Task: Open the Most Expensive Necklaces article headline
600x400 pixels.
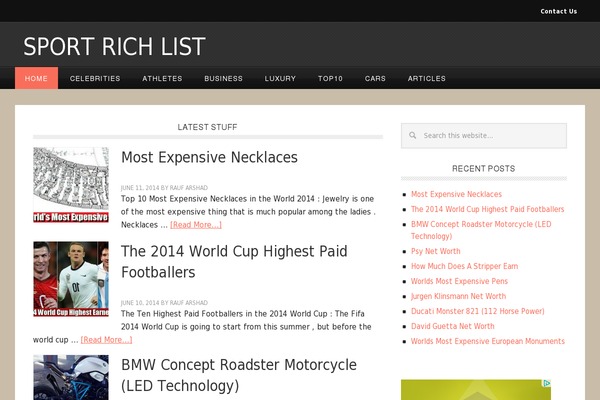Action: tap(209, 157)
